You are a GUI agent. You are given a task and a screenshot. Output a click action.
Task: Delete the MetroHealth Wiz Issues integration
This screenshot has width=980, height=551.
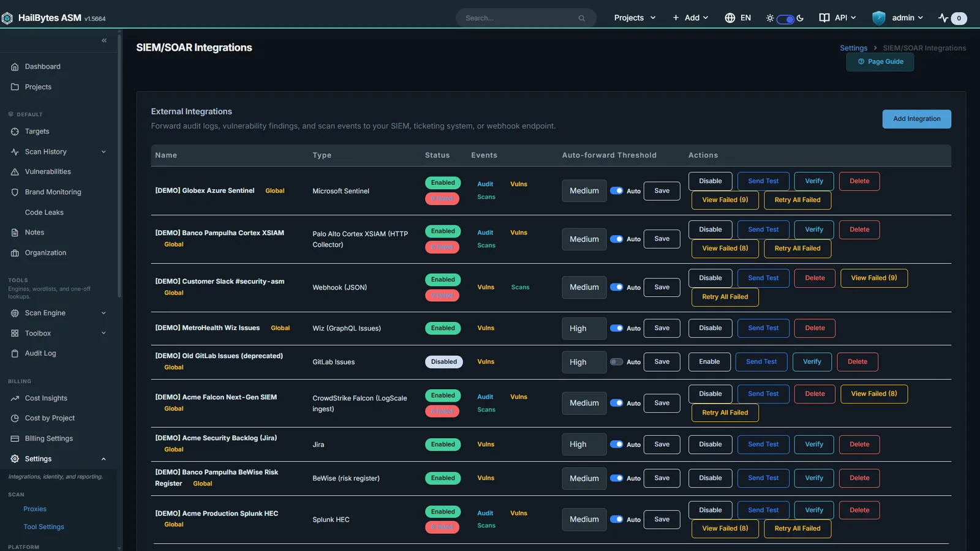click(x=815, y=328)
